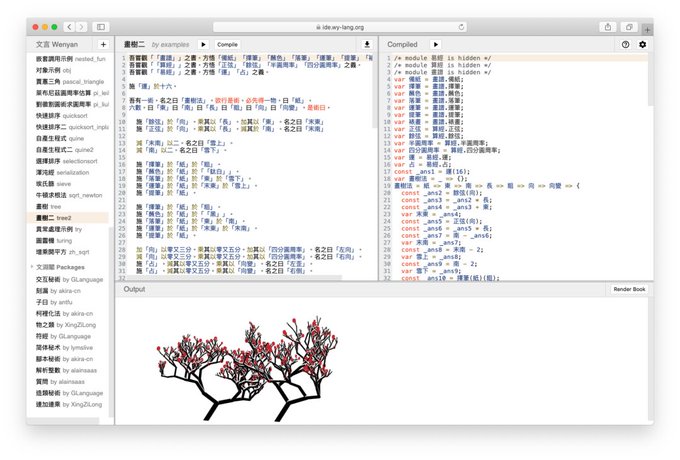Viewport: 680px width, 460px height.
Task: Open the browser tabs overview icon
Action: (629, 27)
